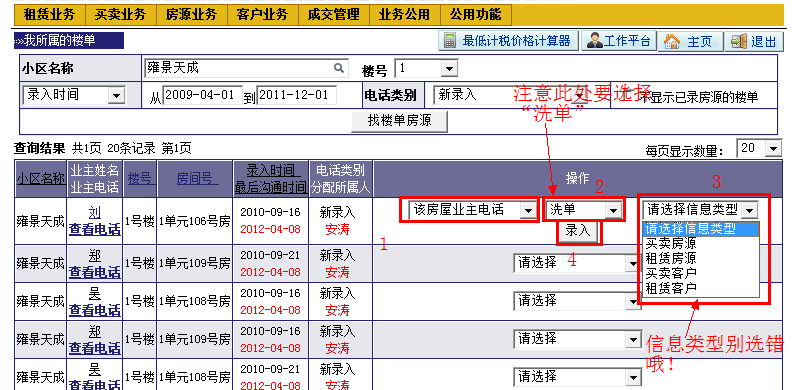Click the start date field 2009-04-01

coord(203,95)
